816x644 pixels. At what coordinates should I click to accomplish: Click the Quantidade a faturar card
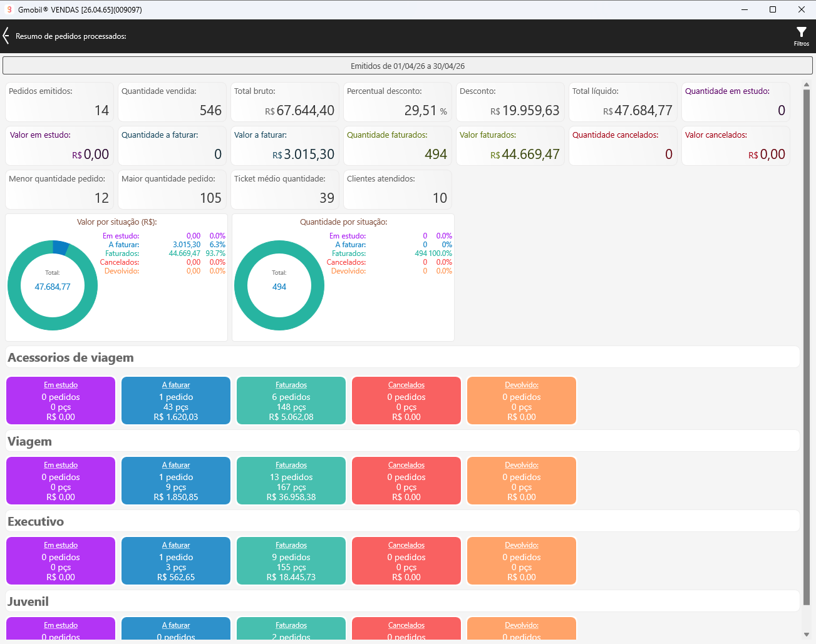pyautogui.click(x=172, y=146)
